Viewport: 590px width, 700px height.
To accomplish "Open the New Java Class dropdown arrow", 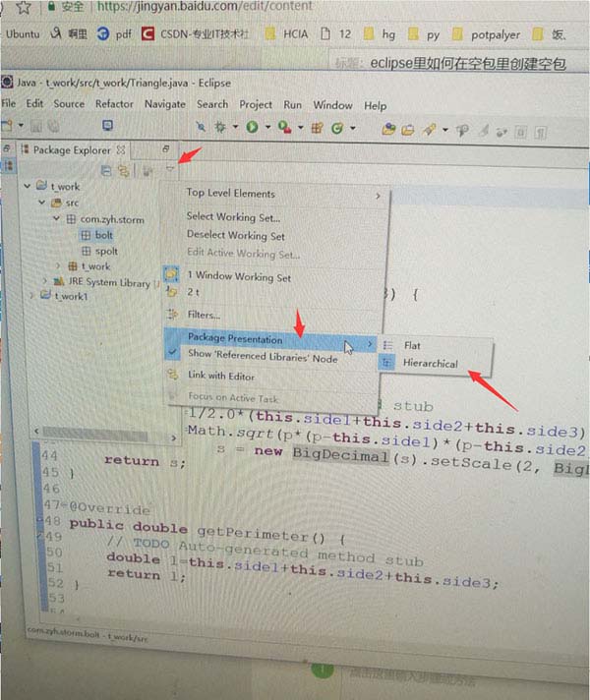I will (x=353, y=129).
